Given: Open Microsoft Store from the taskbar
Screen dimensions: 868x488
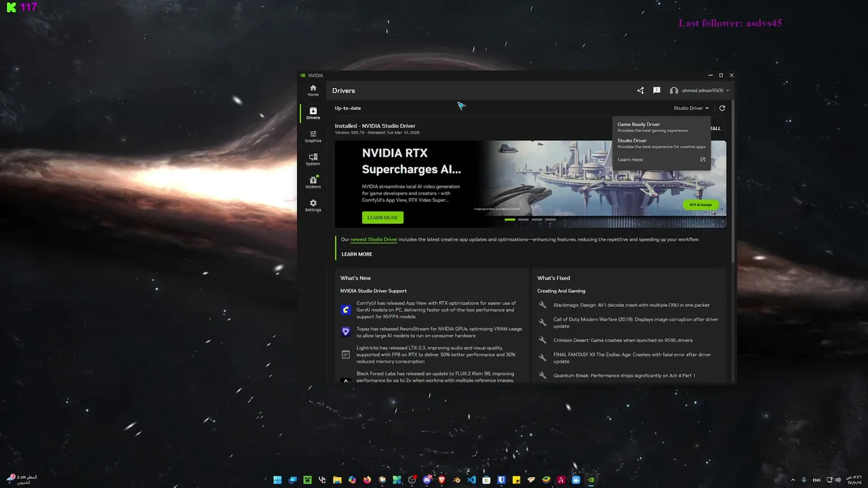Looking at the screenshot, I should pyautogui.click(x=486, y=480).
